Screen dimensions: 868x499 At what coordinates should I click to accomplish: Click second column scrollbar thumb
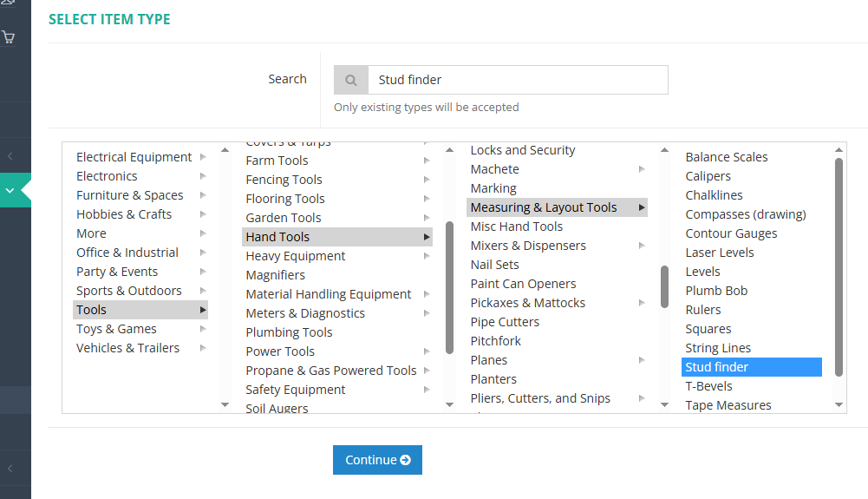tap(449, 287)
